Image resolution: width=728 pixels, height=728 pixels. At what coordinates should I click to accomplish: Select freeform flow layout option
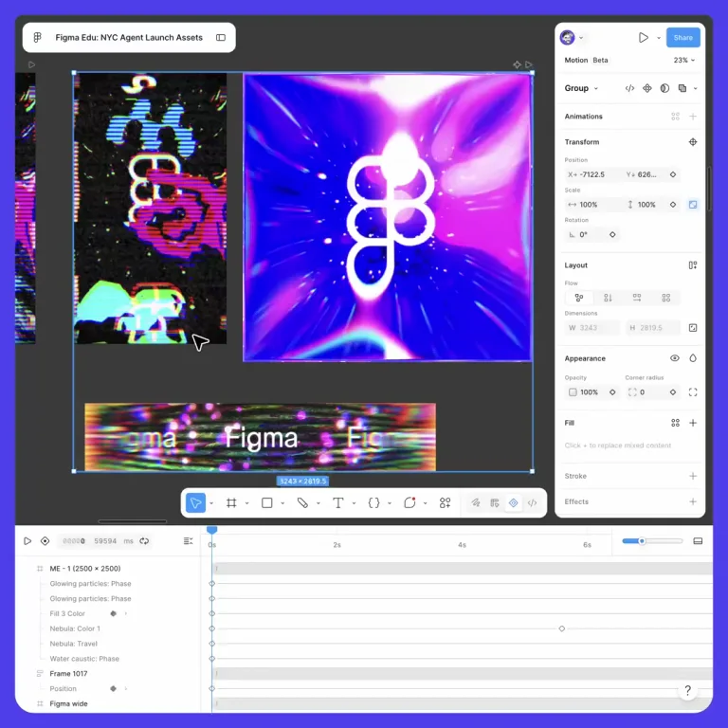(x=579, y=298)
